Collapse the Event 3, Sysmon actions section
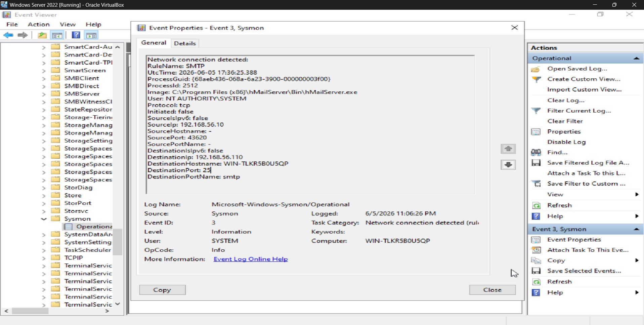This screenshot has height=325, width=644. point(636,229)
